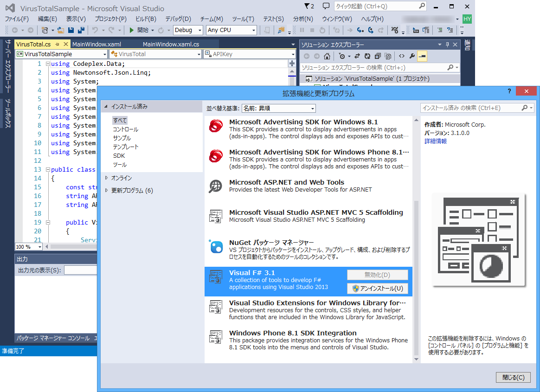Refresh the Solution Explorer
The height and width of the screenshot is (392, 540).
pyautogui.click(x=367, y=56)
